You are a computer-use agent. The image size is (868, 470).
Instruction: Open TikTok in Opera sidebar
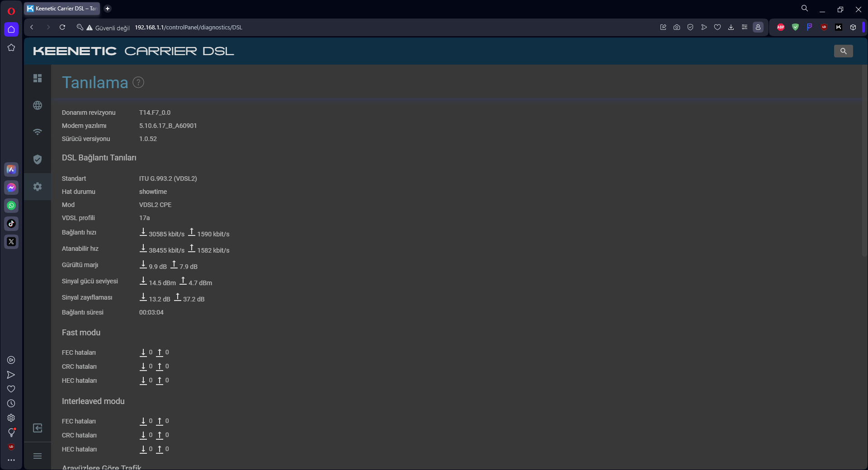click(11, 224)
